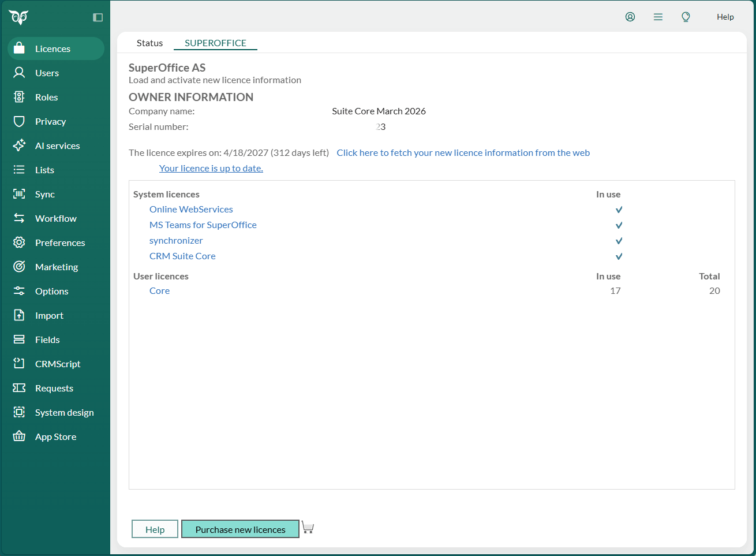Click Purchase new licences button
756x556 pixels.
coord(240,529)
